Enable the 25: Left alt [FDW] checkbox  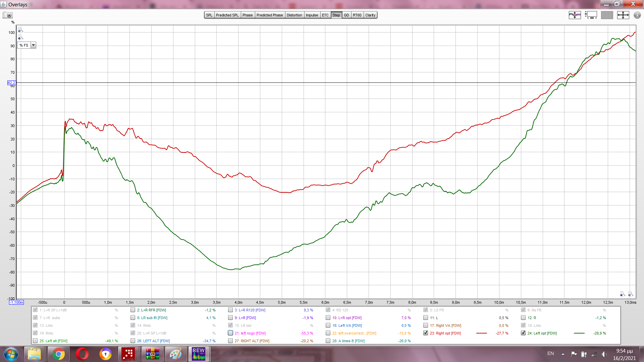(x=35, y=341)
